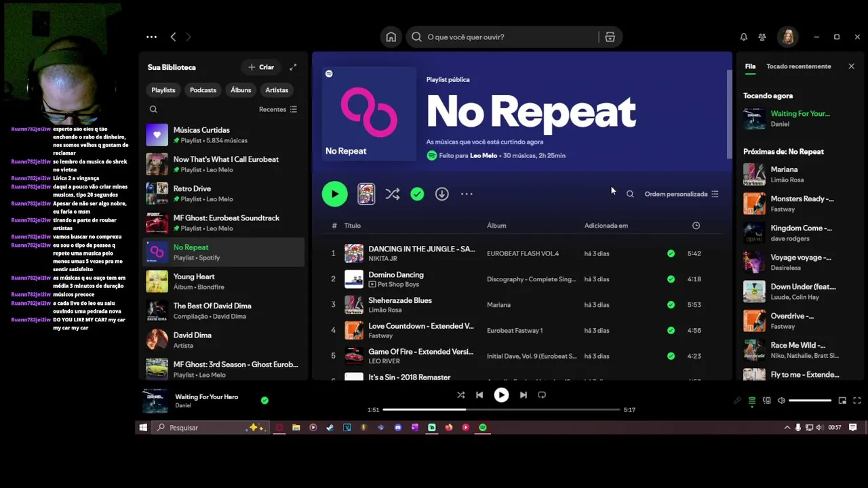Filter library by Podcasts
Image resolution: width=868 pixels, height=488 pixels.
(203, 90)
